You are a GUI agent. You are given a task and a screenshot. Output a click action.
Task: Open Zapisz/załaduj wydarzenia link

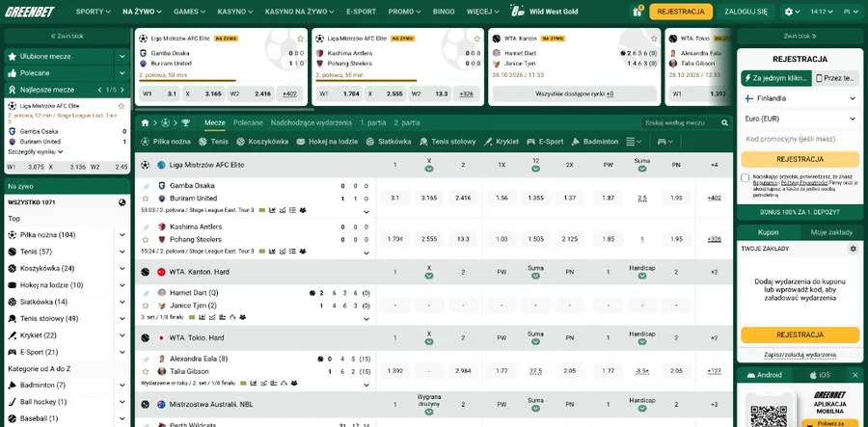coord(800,355)
